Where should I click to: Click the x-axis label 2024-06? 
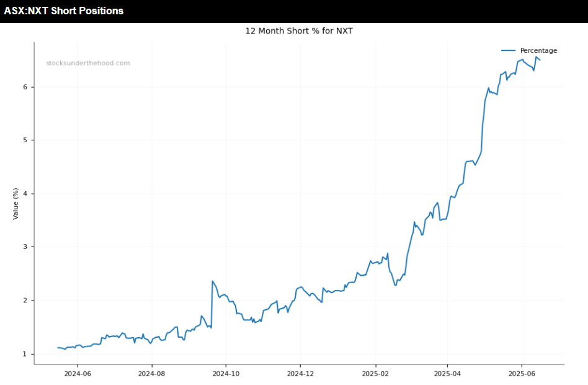78,374
